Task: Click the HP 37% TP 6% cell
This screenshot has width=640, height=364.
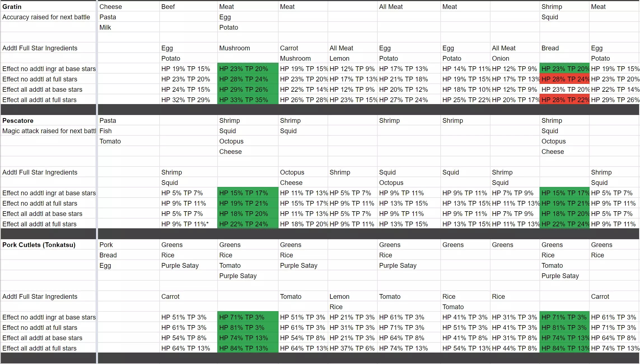Action: [x=352, y=348]
